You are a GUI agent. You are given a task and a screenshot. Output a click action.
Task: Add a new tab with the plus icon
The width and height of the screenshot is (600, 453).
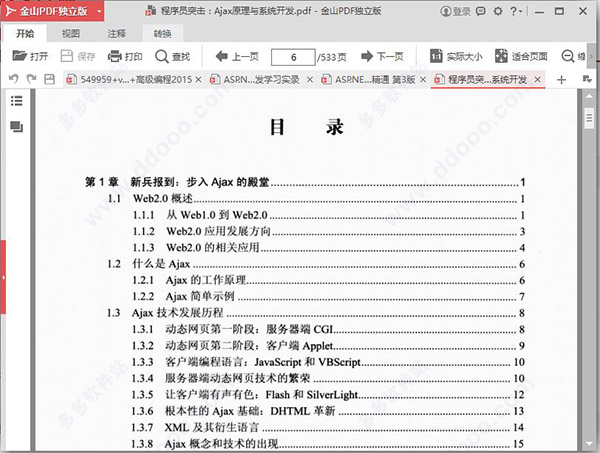tap(561, 80)
